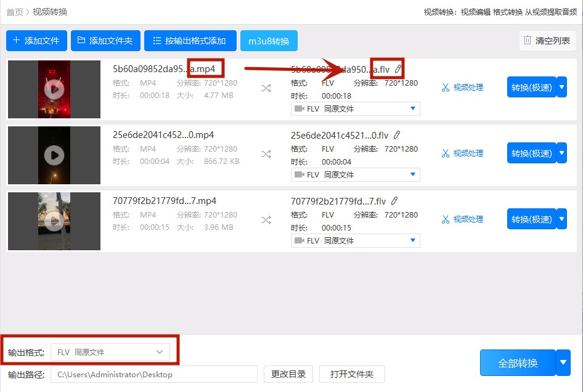Go back to 首页 via the breadcrumb
This screenshot has height=392, width=583.
pyautogui.click(x=14, y=11)
